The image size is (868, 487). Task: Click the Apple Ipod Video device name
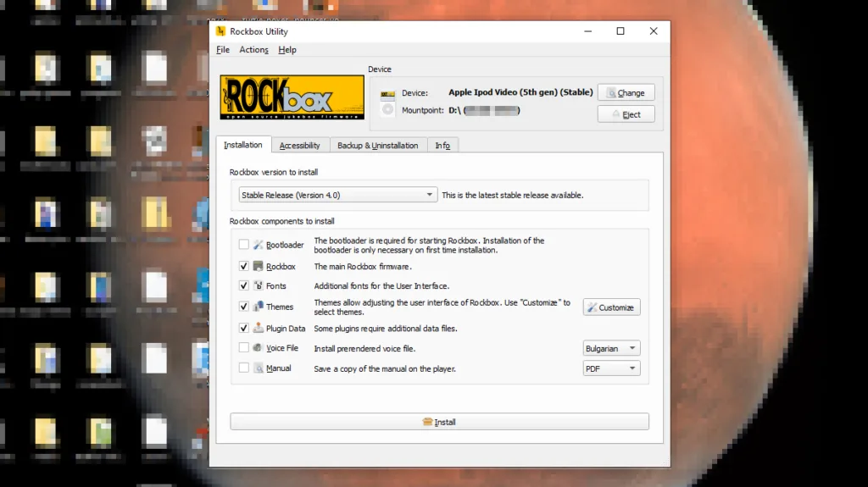click(520, 92)
